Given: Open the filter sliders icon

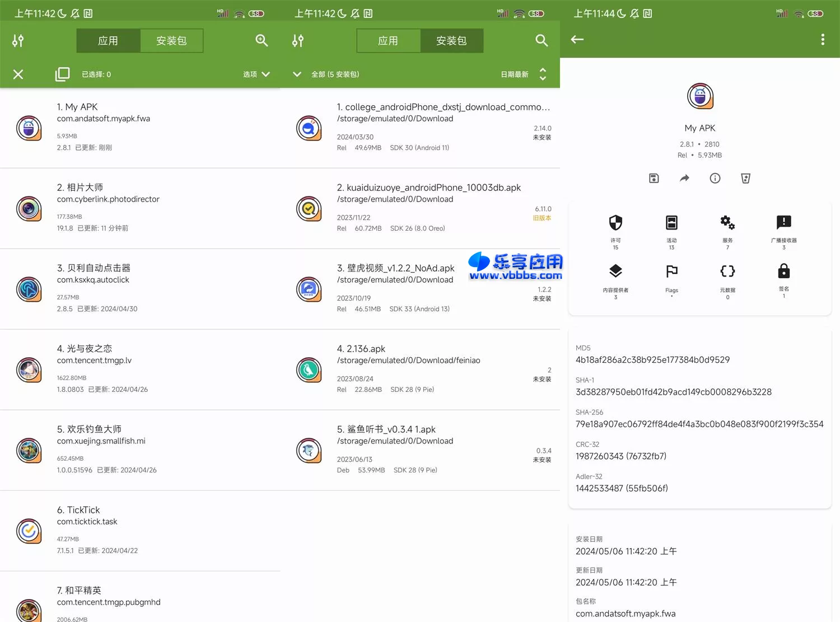Looking at the screenshot, I should pyautogui.click(x=17, y=40).
